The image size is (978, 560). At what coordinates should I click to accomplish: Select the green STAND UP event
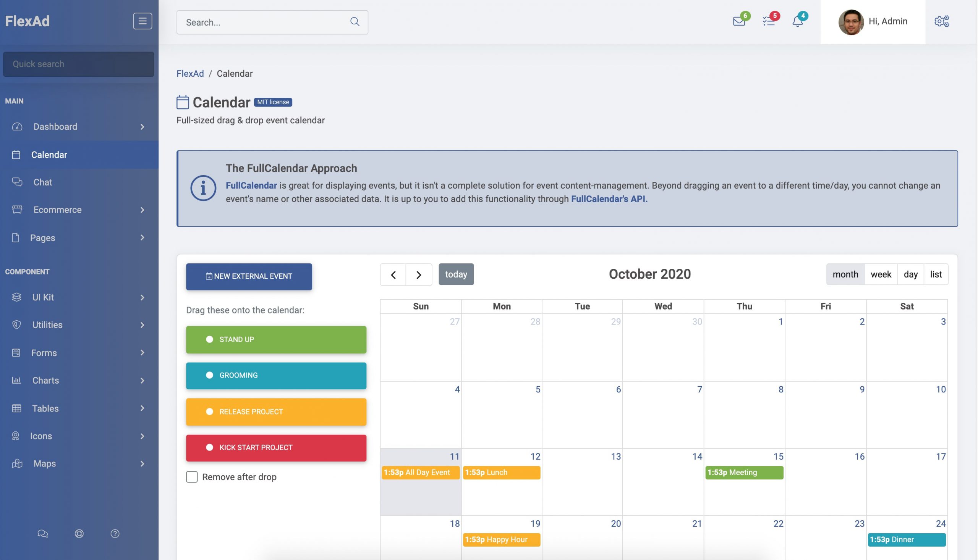[x=276, y=340]
